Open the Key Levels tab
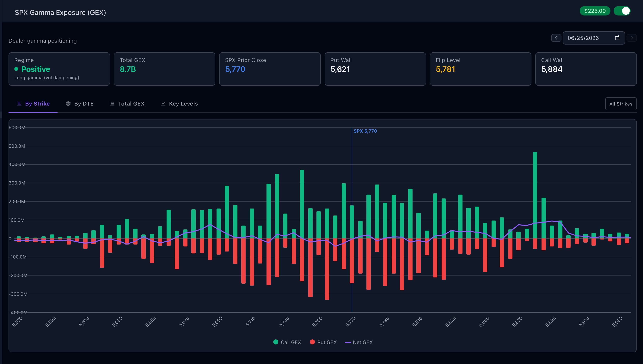Screen dimensions: 643x364 click(179, 104)
